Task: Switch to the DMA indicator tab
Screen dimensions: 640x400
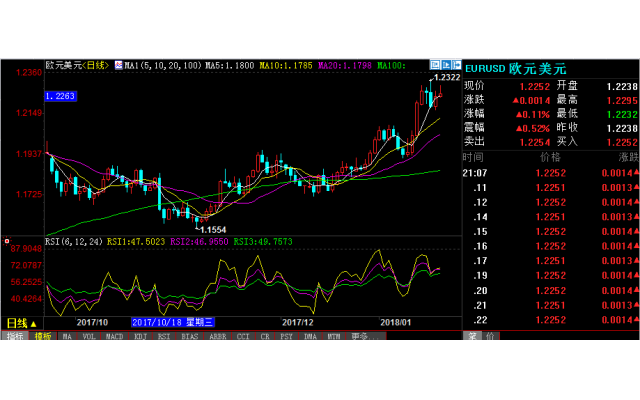Action: (310, 336)
